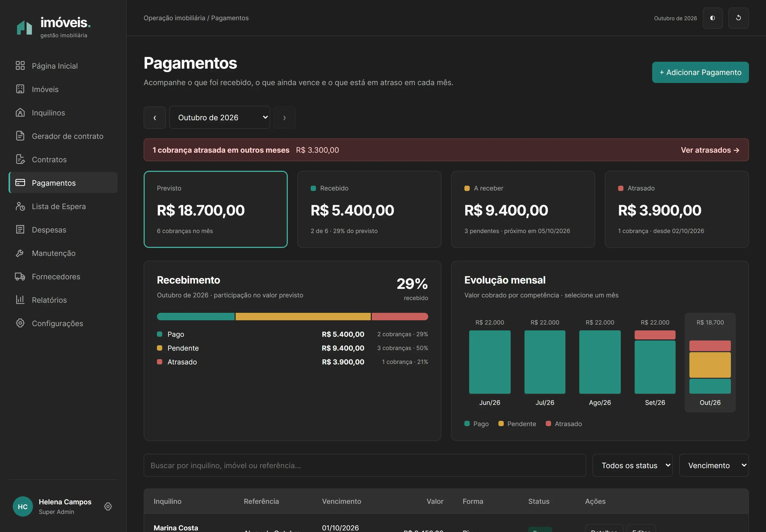
Task: Open Relatórios in the sidebar menu
Action: point(63,300)
